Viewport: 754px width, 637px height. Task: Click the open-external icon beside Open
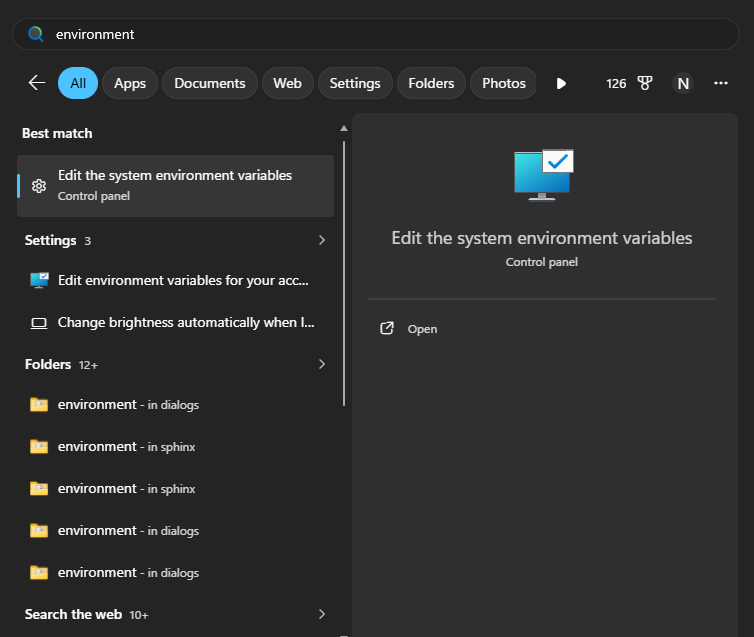(x=387, y=328)
